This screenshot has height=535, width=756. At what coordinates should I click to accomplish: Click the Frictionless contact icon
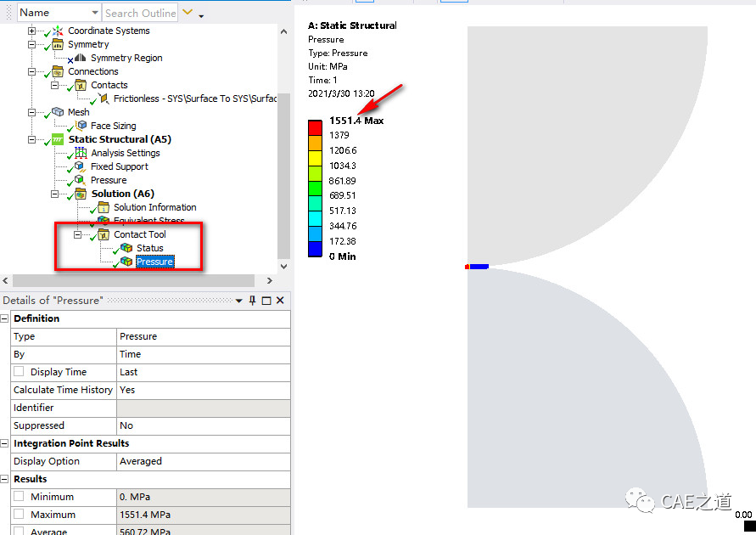[104, 99]
